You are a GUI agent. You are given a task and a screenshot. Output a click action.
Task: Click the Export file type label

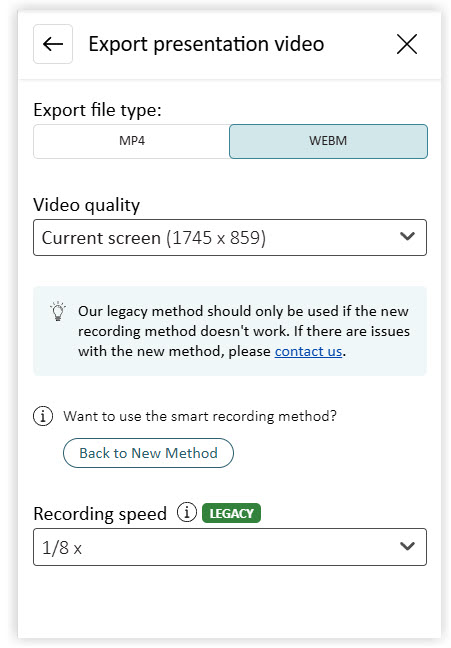pyautogui.click(x=98, y=110)
